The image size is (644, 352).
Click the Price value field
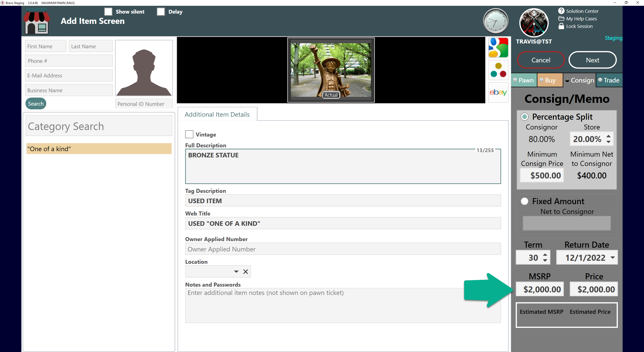tap(594, 289)
